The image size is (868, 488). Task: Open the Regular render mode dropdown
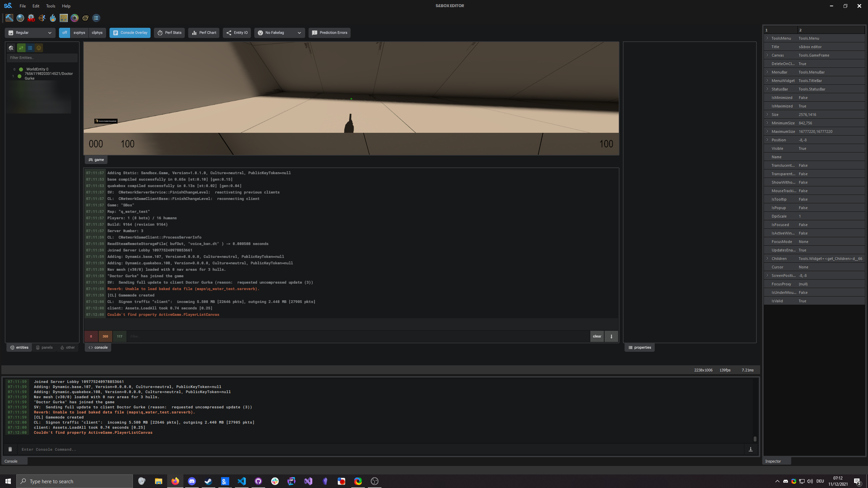click(30, 33)
